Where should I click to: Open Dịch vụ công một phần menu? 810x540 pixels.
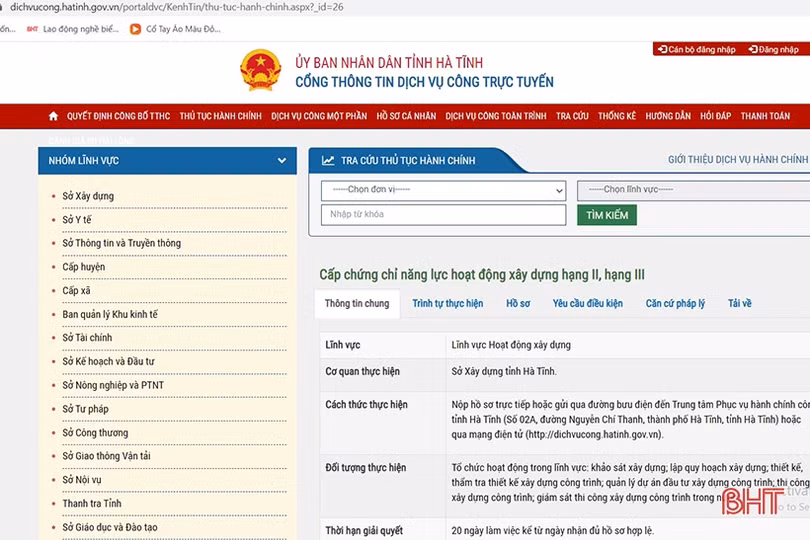pyautogui.click(x=319, y=116)
